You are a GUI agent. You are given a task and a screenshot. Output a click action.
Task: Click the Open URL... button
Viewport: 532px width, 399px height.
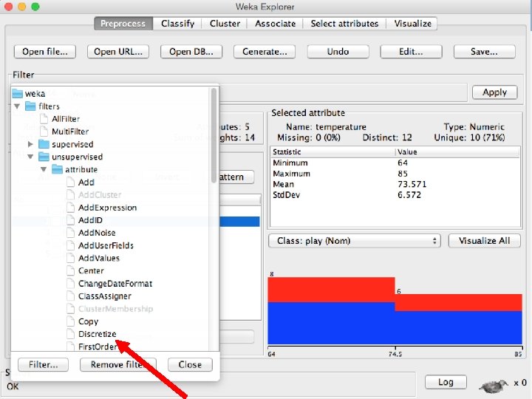pyautogui.click(x=118, y=52)
